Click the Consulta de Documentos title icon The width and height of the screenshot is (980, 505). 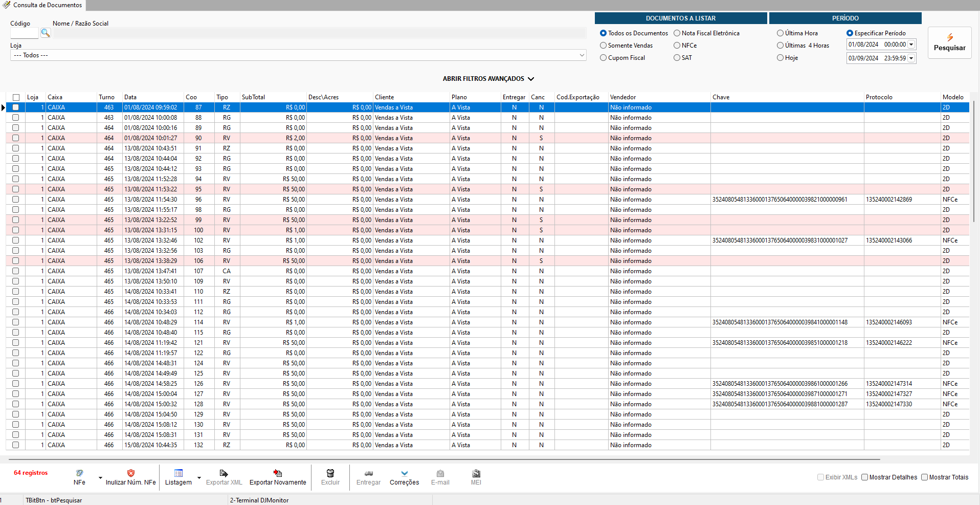(6, 5)
